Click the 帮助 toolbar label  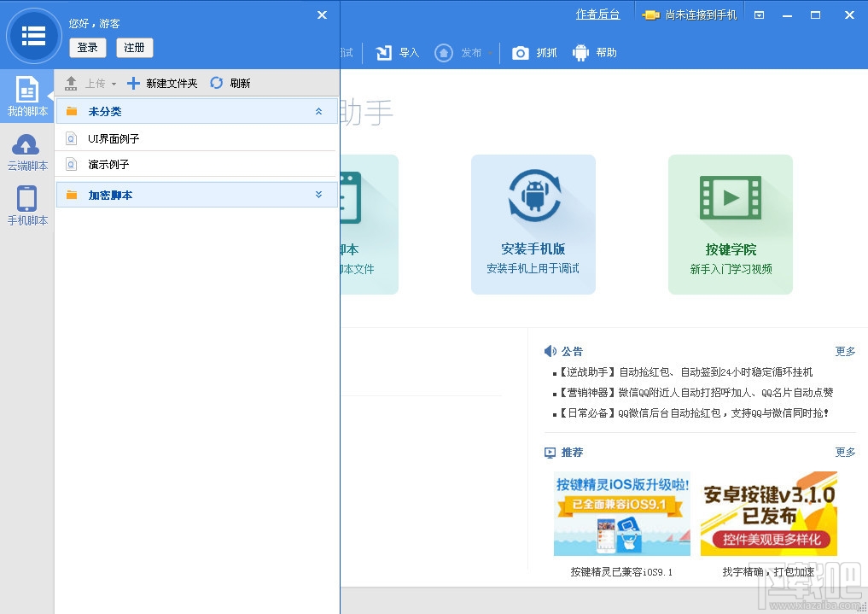click(606, 53)
